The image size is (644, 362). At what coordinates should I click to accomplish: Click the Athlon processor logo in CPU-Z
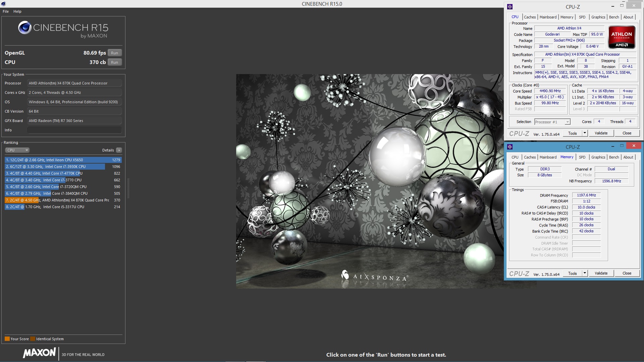click(x=622, y=37)
